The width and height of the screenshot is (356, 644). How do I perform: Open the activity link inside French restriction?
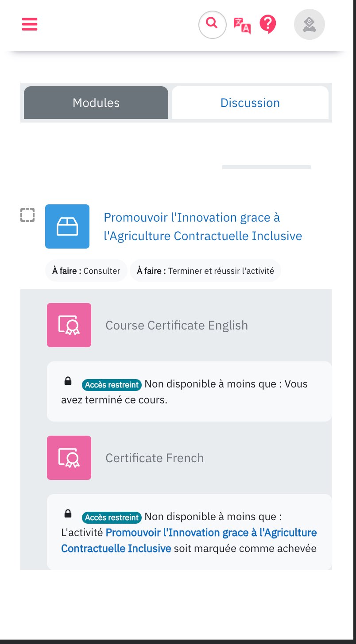[x=189, y=540]
